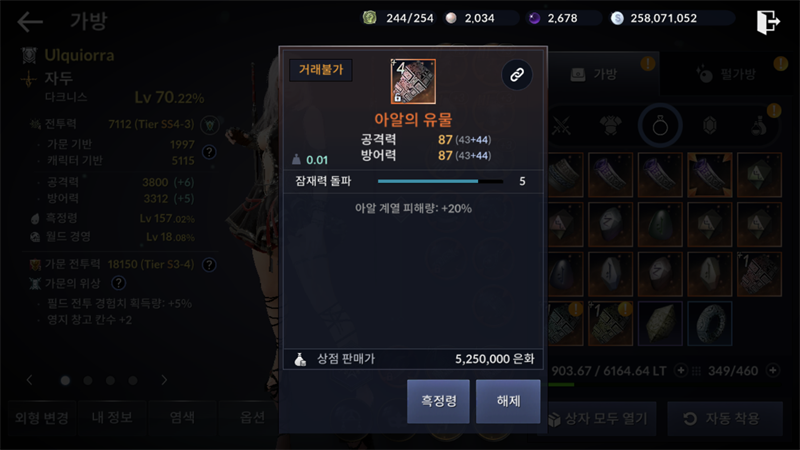Click the back arrow beside 가방
Image resolution: width=800 pixels, height=450 pixels.
(x=30, y=21)
